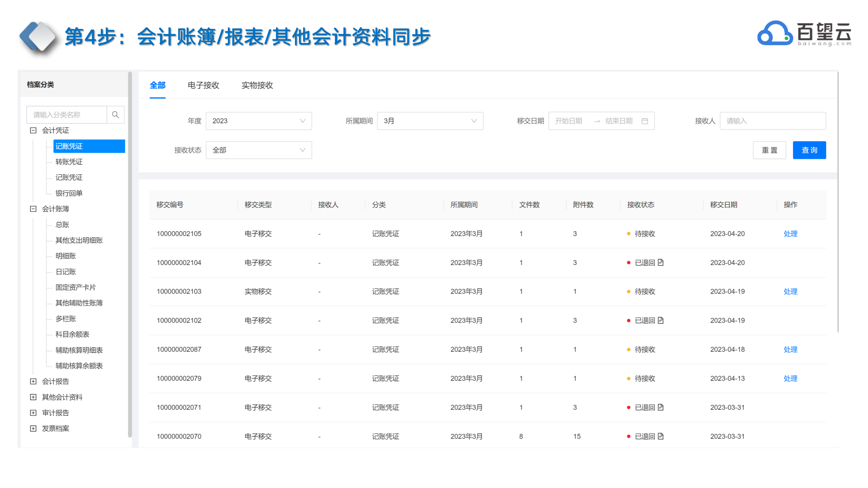Collapse the 会计凭证 tree node
868x488 pixels.
point(33,130)
